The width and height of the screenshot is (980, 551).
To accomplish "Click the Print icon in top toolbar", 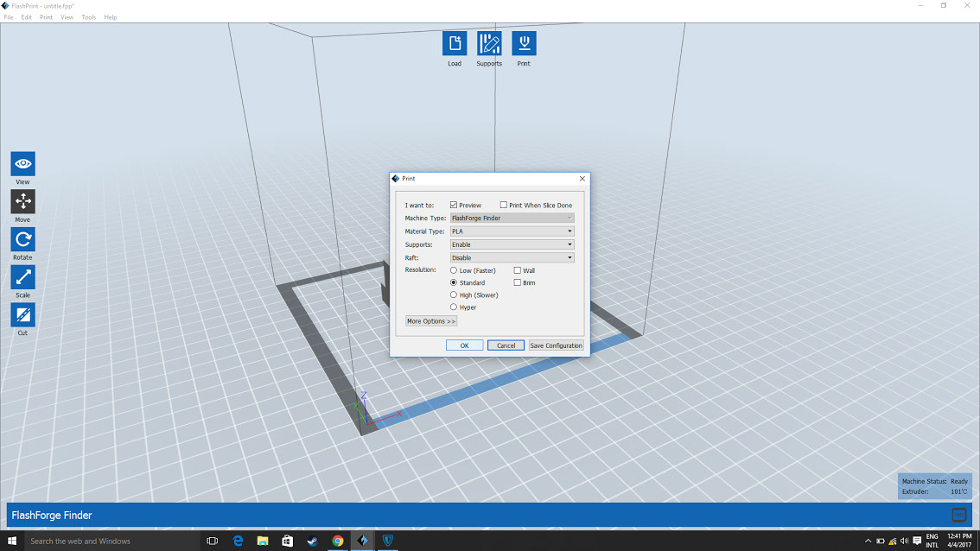I will [x=524, y=43].
